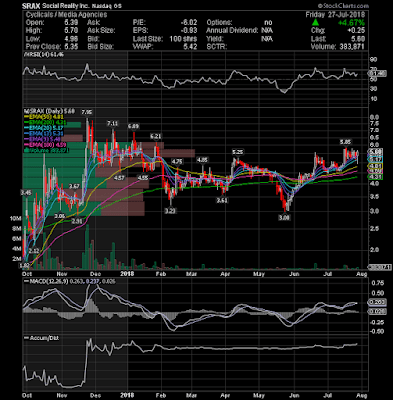
Task: Click the Options value no
Action: coord(268,23)
